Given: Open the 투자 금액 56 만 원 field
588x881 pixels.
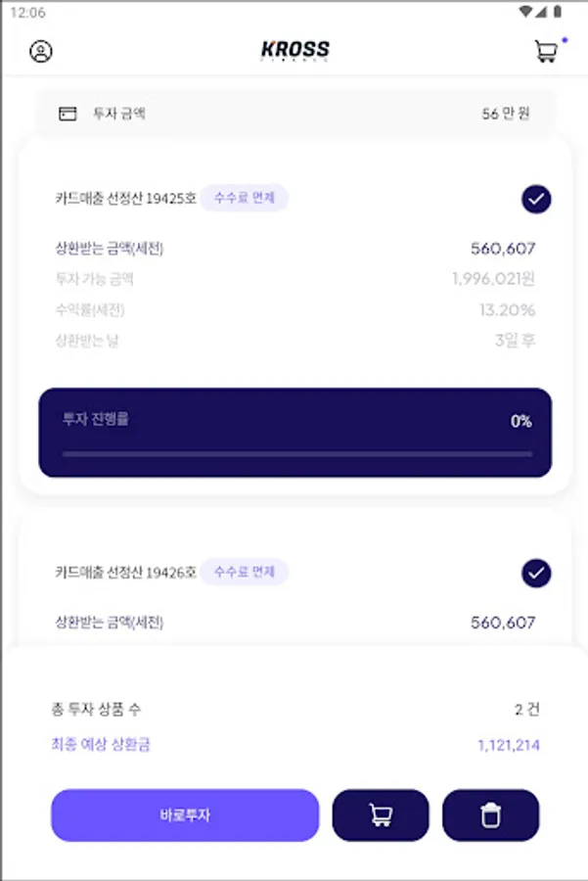Looking at the screenshot, I should click(294, 114).
